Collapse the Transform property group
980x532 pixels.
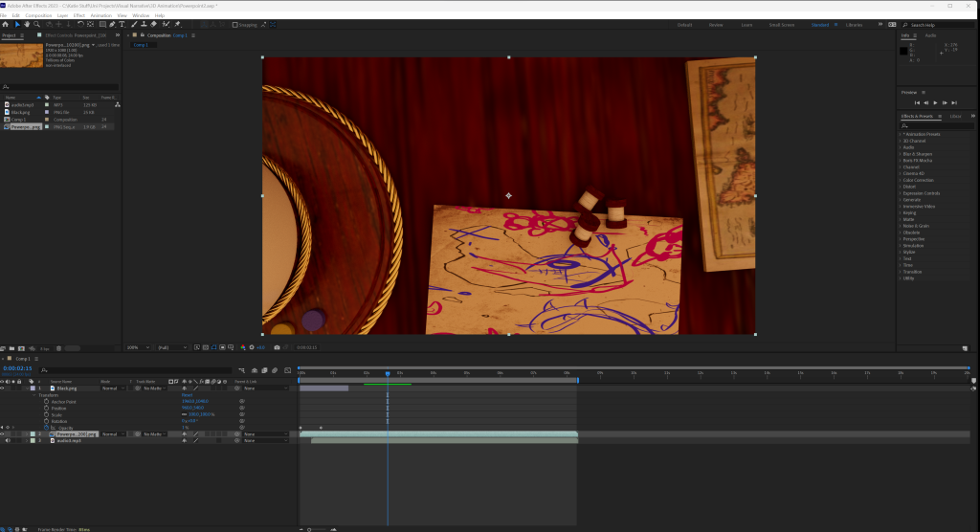pyautogui.click(x=35, y=395)
